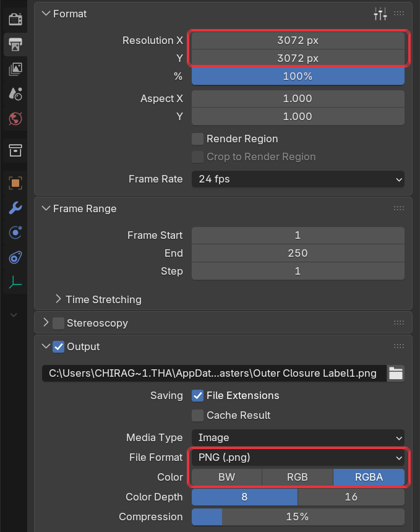Screen dimensions: 420x532
Task: Open Format presets sliders icon
Action: pos(380,14)
